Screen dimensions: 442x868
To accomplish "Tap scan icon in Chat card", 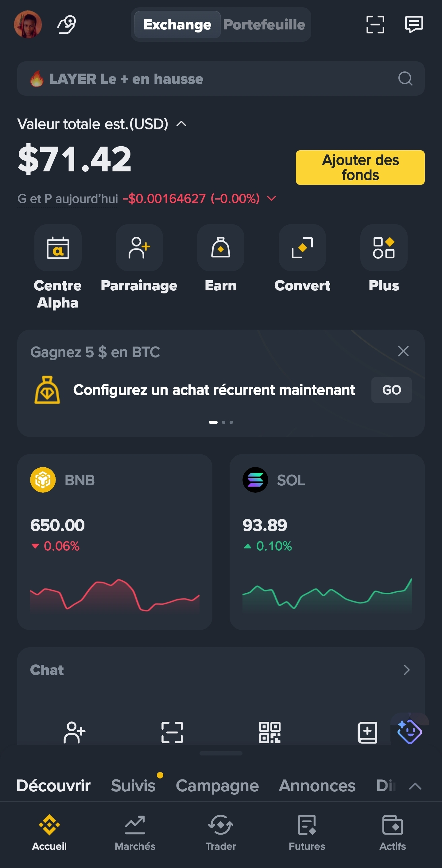I will [x=172, y=732].
